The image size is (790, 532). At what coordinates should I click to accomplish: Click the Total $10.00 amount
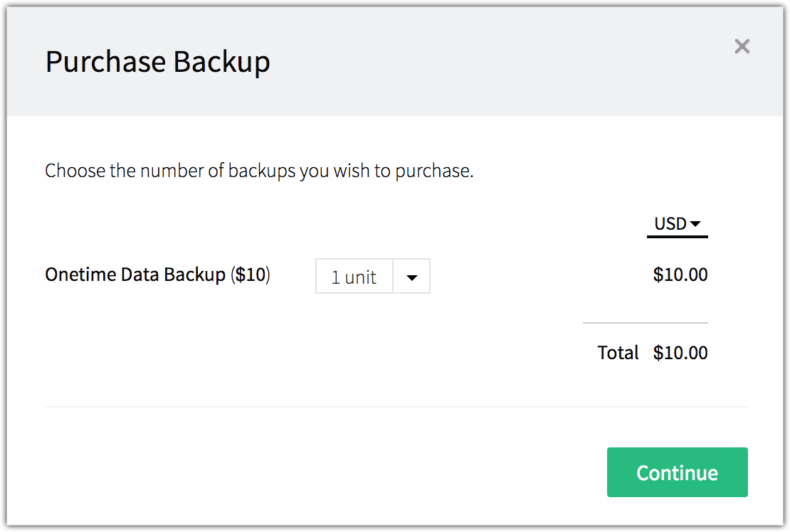click(680, 353)
